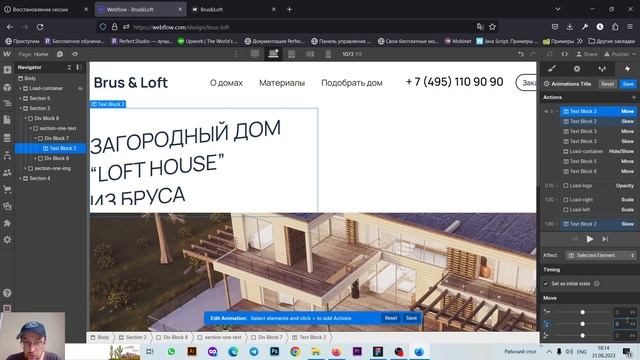Open a new browser tab
This screenshot has width=640, height=360.
[x=289, y=9]
